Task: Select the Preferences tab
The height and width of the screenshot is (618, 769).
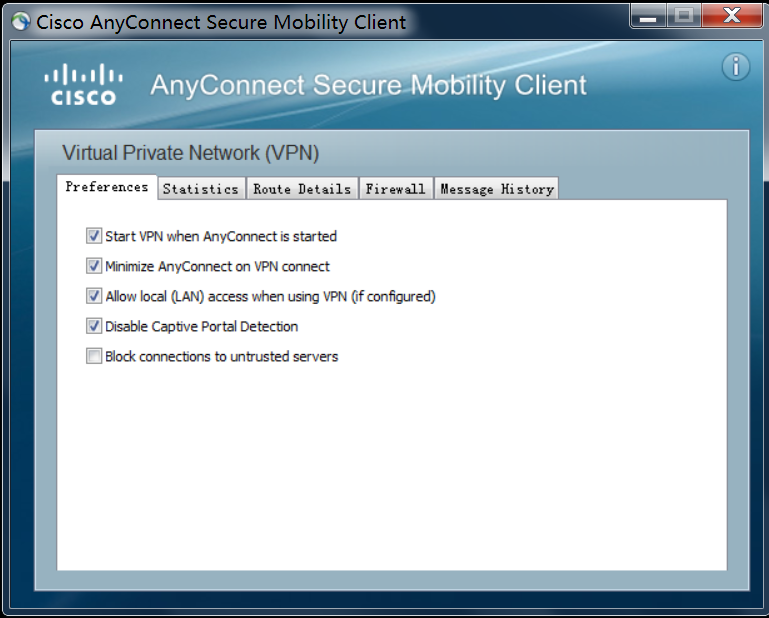Action: [x=107, y=187]
